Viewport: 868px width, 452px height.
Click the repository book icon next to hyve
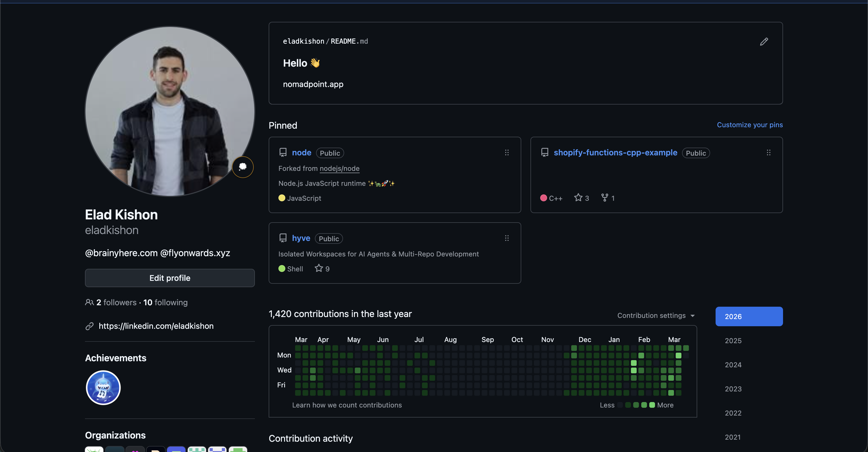tap(283, 238)
